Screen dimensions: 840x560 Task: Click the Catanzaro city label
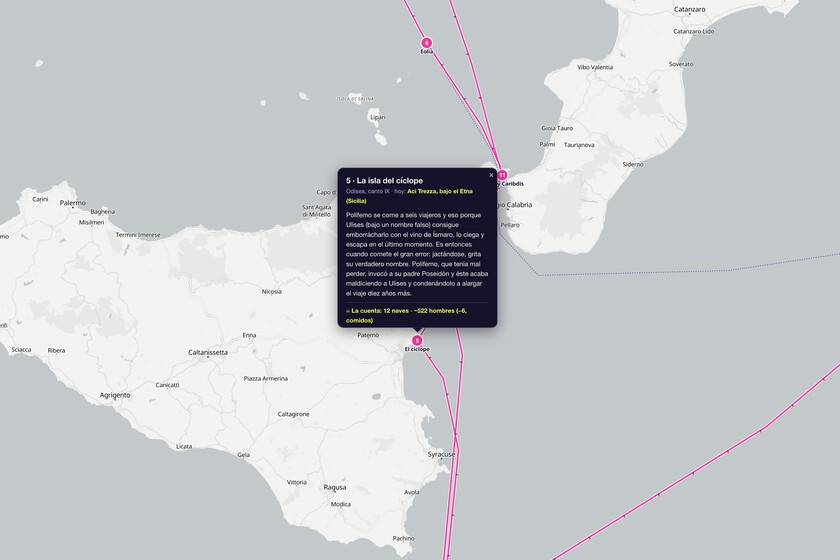point(689,9)
